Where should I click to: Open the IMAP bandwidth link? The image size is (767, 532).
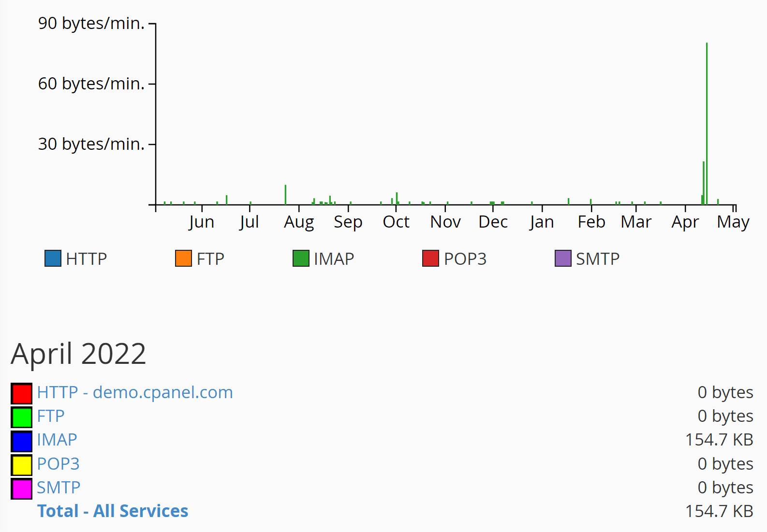click(x=57, y=440)
